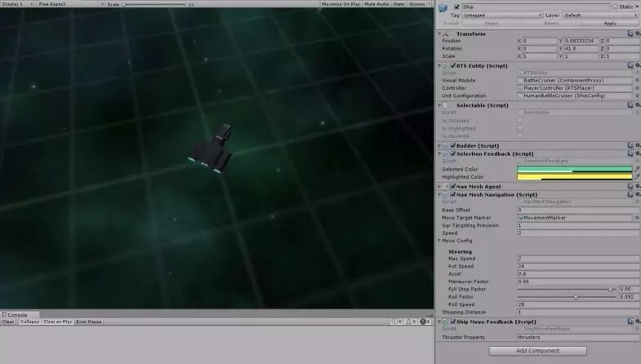Open the Static dropdown arrow
This screenshot has width=641, height=364.
[x=637, y=7]
